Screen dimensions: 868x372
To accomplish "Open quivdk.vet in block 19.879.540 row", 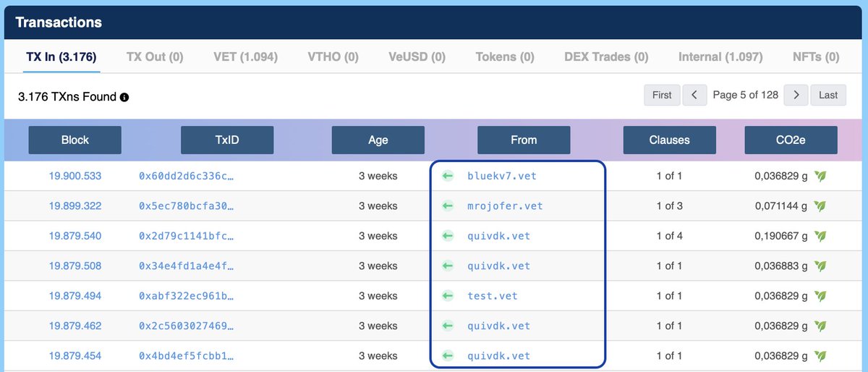I will (499, 236).
